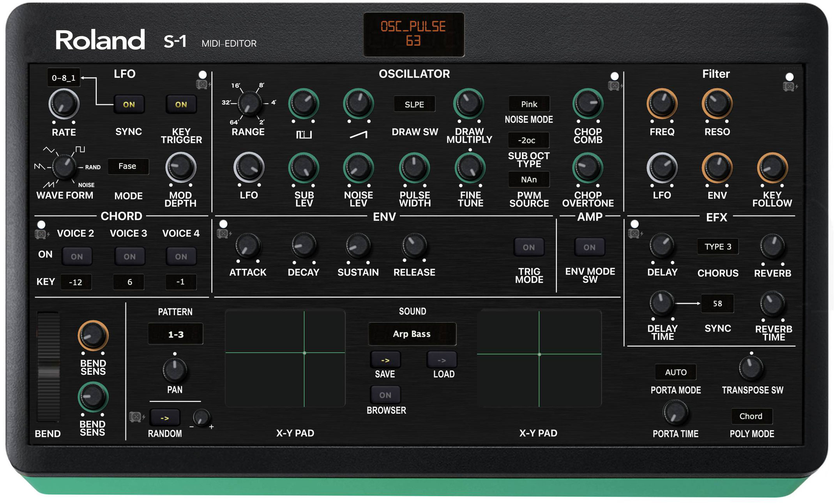Click the white LED dot in EFX section
Viewport: 834px width, 504px height.
point(635,224)
